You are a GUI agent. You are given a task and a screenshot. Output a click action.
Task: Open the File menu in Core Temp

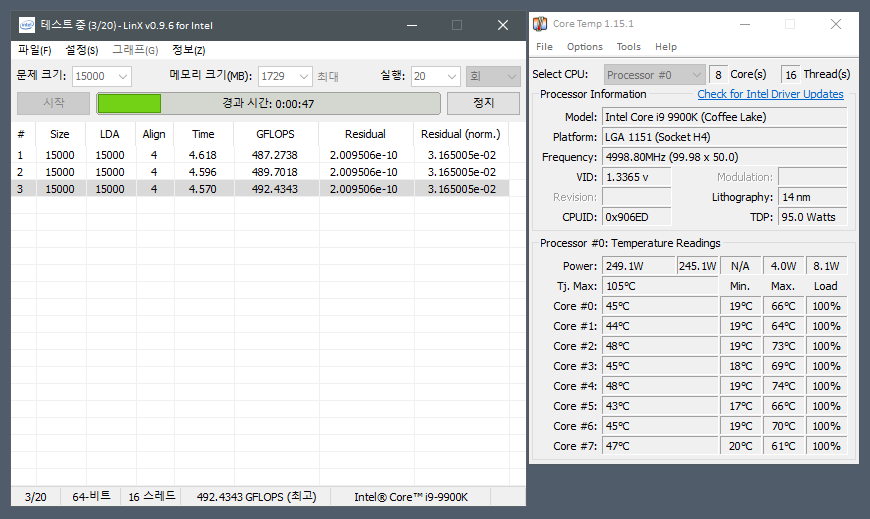click(x=544, y=47)
